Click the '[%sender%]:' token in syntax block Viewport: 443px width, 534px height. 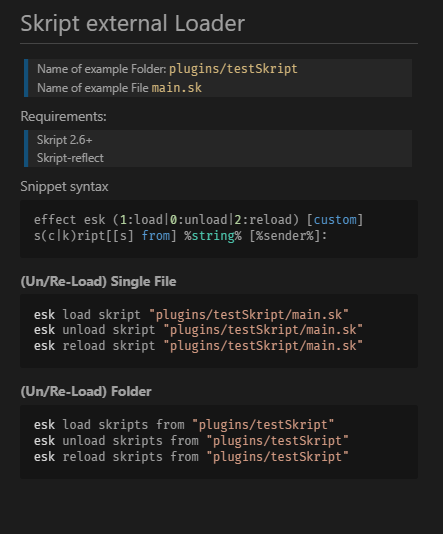click(288, 236)
